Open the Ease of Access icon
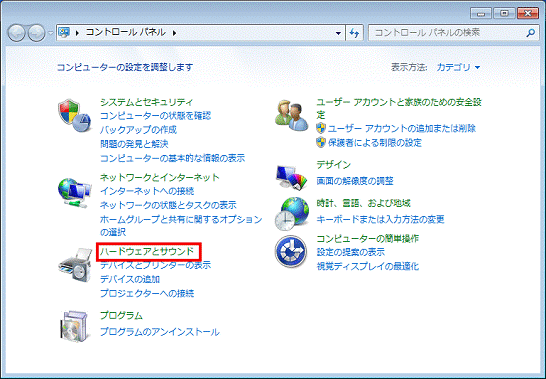 (291, 251)
